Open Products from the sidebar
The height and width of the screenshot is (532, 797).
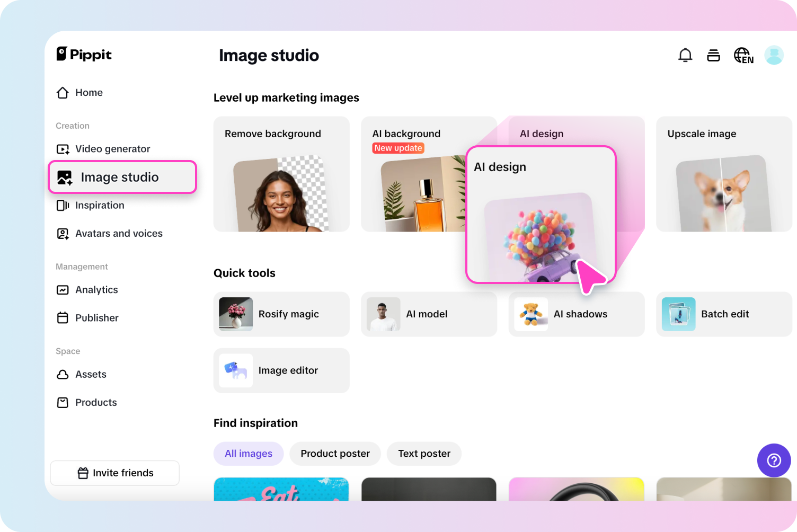tap(95, 402)
